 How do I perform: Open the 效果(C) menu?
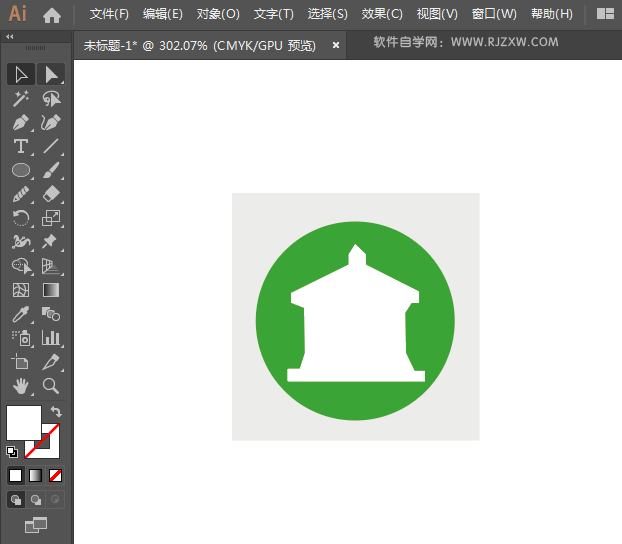pyautogui.click(x=382, y=14)
